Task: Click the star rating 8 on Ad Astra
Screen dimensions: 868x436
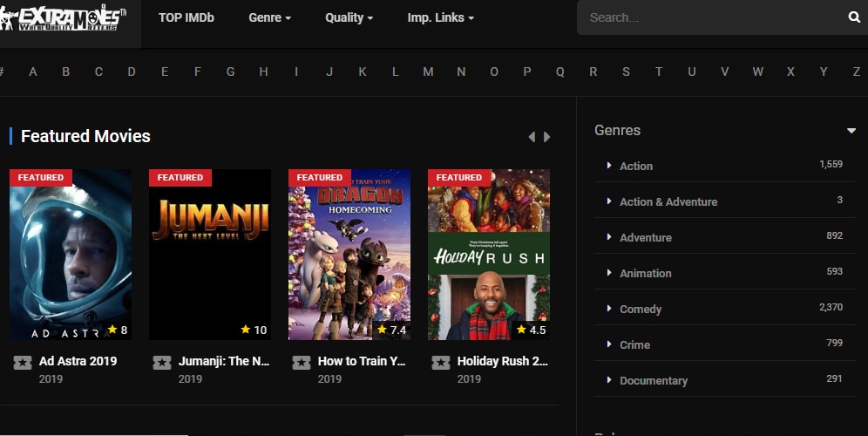Action: pos(118,330)
